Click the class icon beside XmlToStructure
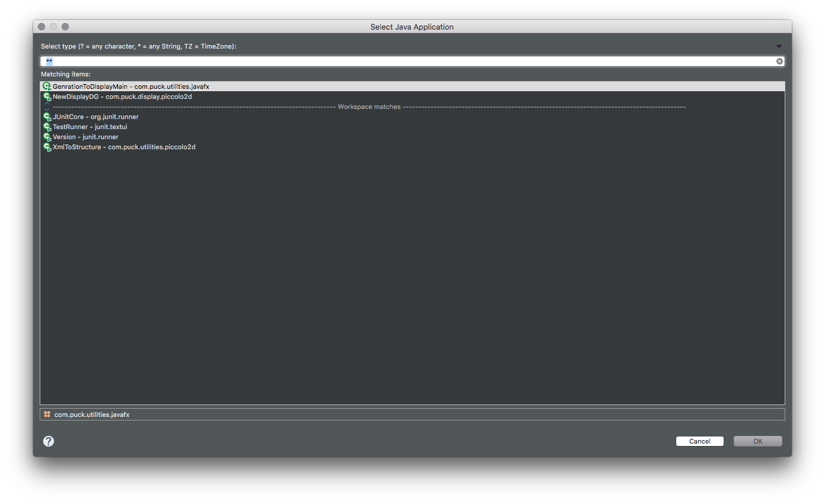This screenshot has width=825, height=504. click(47, 147)
